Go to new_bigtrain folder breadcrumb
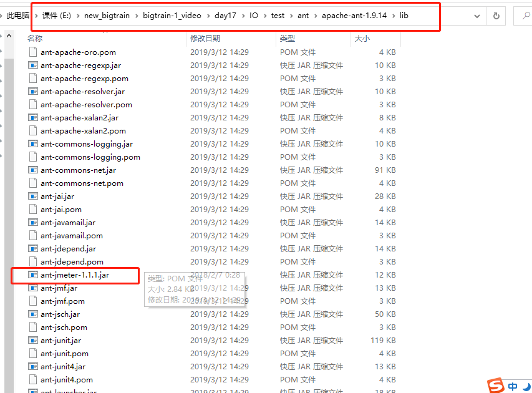Image resolution: width=532 pixels, height=393 pixels. point(107,16)
